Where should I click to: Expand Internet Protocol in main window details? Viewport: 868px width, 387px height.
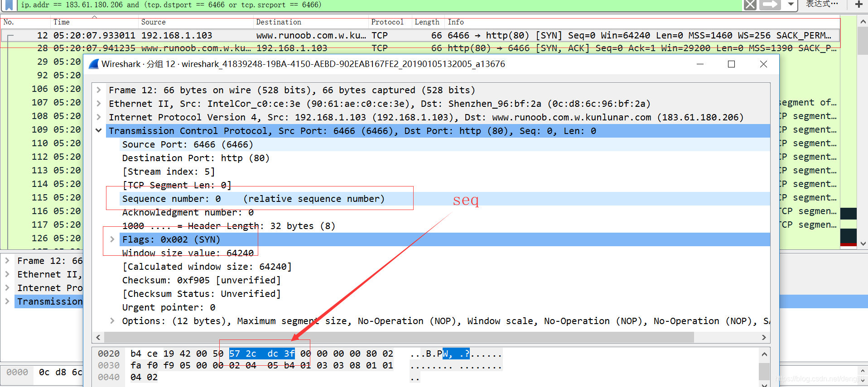click(7, 288)
